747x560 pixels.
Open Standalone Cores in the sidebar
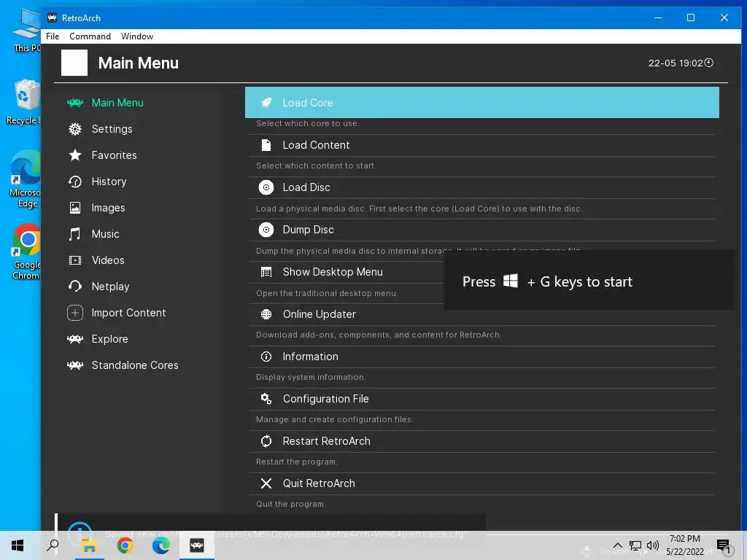coord(135,365)
